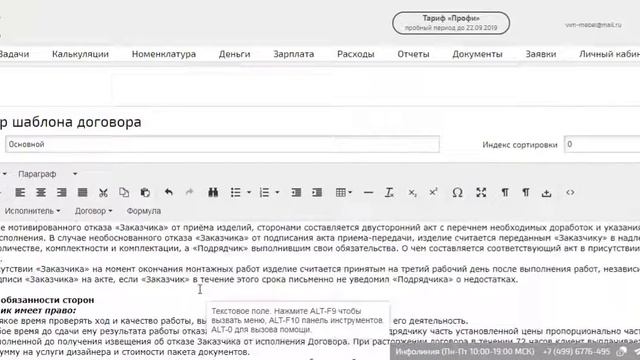Open source code view
640x360 pixels.
click(570, 192)
